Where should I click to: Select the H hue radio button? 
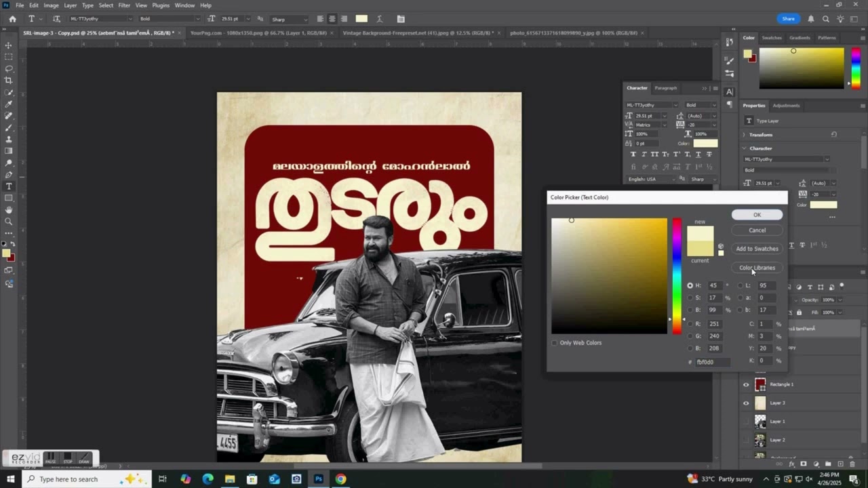pyautogui.click(x=690, y=285)
